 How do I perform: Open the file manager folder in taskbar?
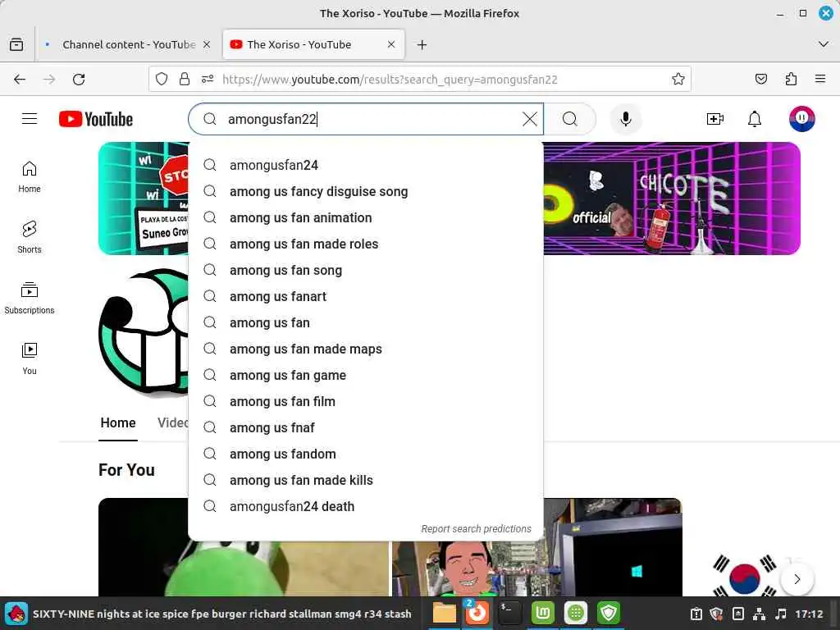(444, 613)
